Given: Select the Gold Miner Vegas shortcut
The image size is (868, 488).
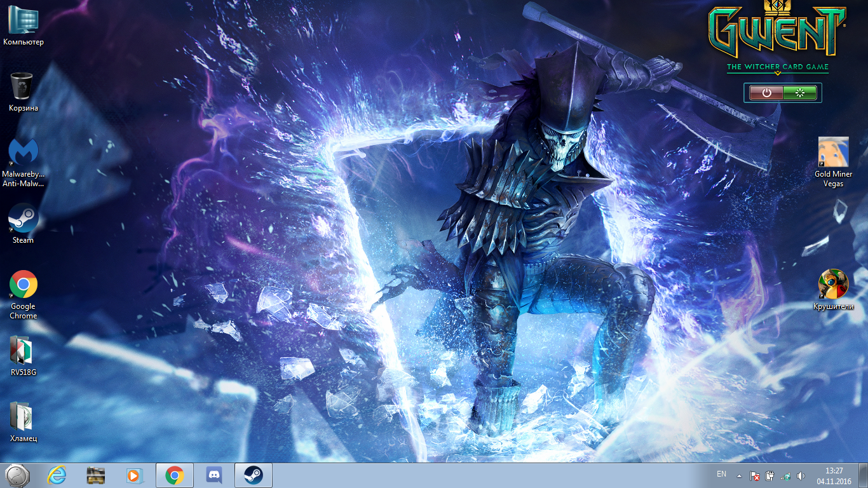Looking at the screenshot, I should [x=833, y=162].
